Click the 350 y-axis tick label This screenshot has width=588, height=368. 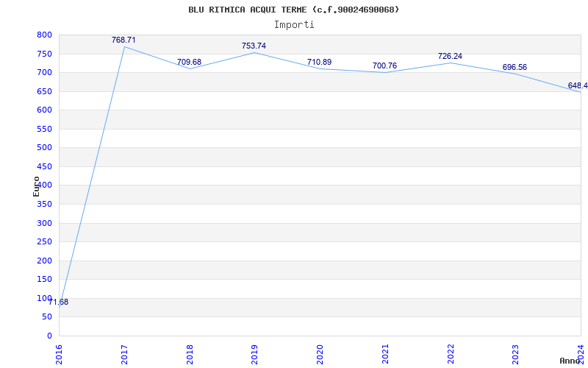click(x=44, y=205)
